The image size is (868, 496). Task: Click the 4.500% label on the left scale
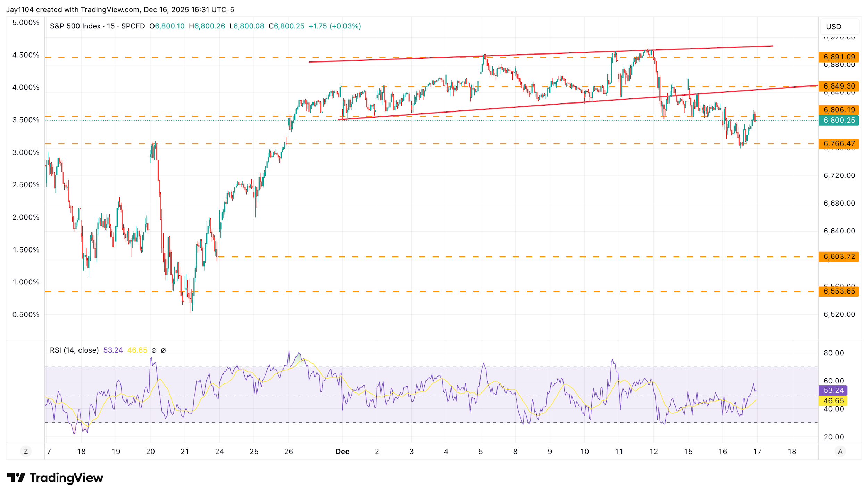click(26, 55)
